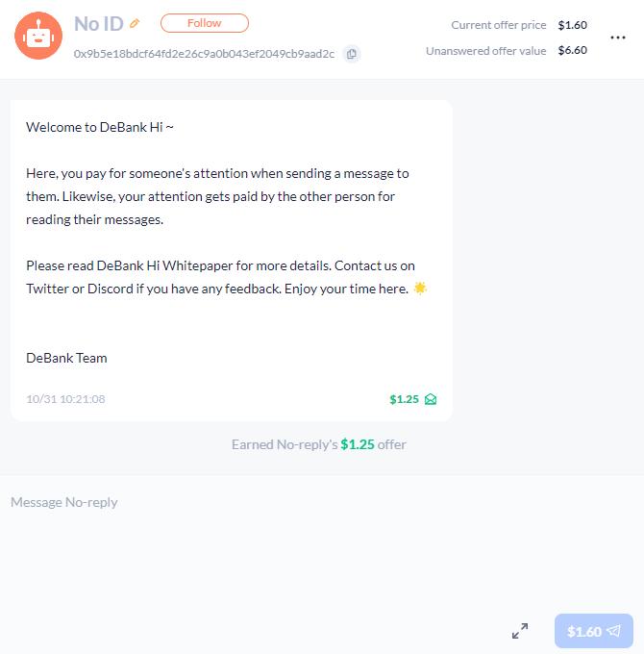Click the orange robot avatar
The image size is (644, 654).
coord(38,37)
